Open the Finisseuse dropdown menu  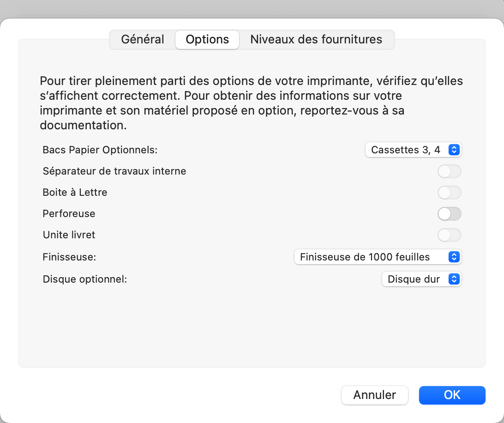point(378,257)
